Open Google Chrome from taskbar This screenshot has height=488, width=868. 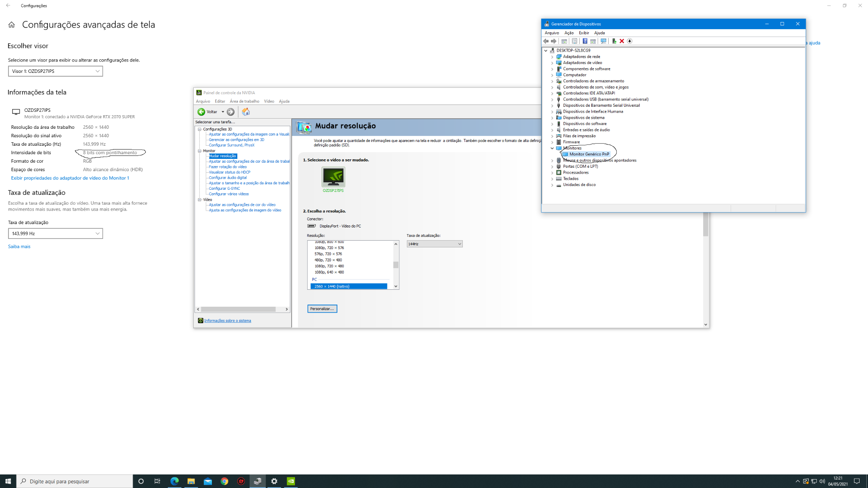224,481
